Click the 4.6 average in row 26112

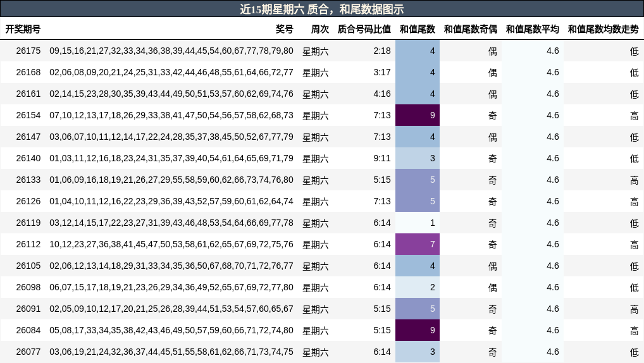click(x=553, y=244)
